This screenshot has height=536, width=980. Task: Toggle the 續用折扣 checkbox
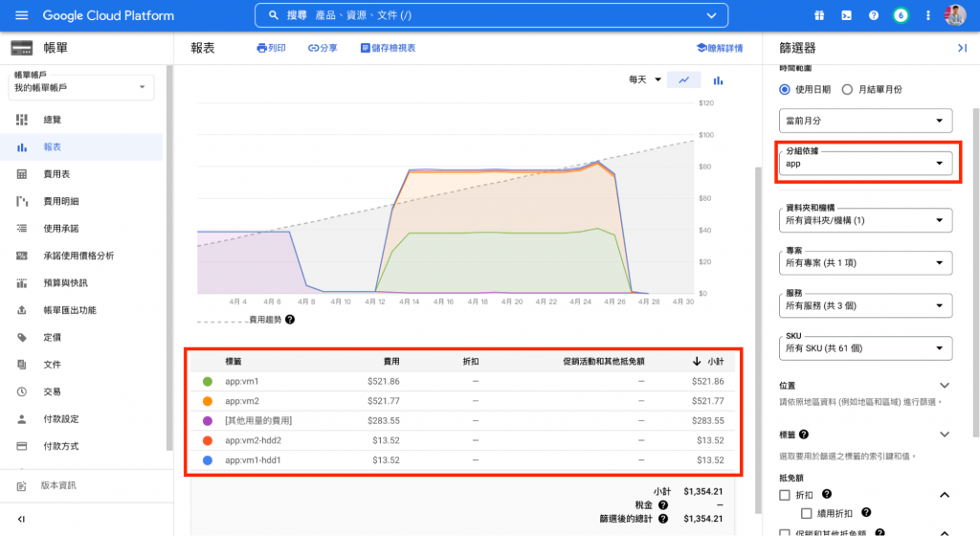tap(806, 513)
